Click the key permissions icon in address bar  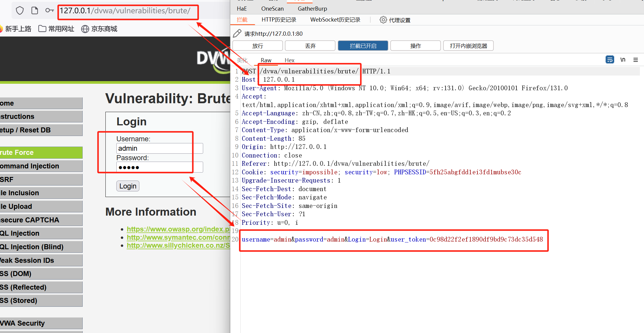49,11
